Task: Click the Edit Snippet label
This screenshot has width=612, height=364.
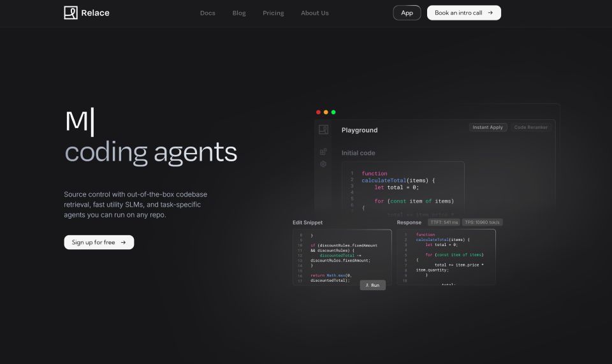Action: click(307, 222)
